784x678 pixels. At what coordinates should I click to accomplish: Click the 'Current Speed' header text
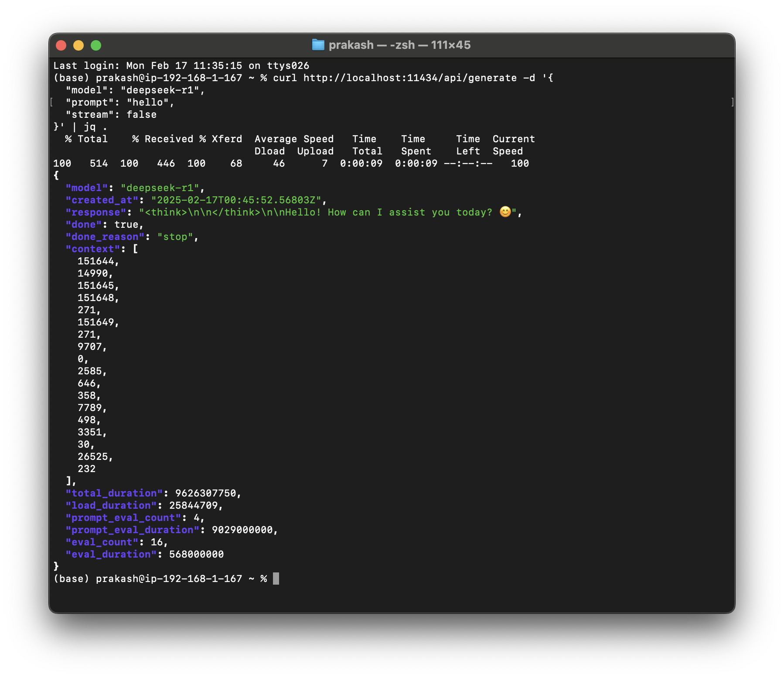514,145
